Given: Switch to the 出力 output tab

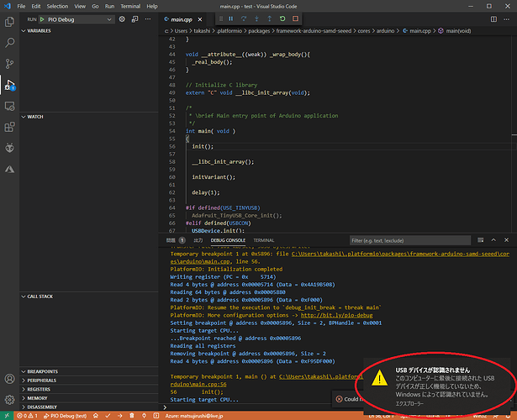Looking at the screenshot, I should pos(198,240).
